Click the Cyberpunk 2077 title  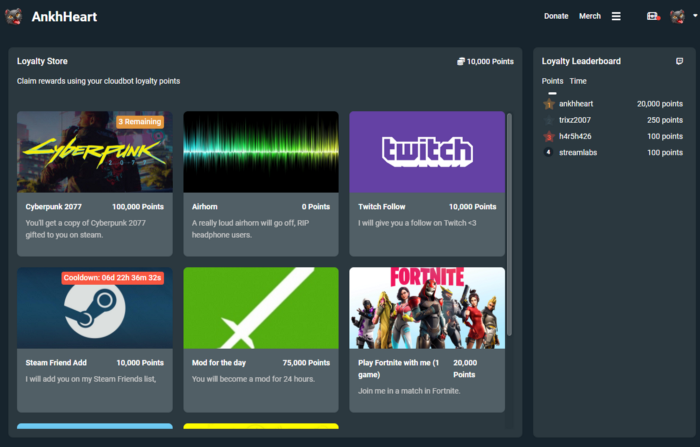point(54,207)
